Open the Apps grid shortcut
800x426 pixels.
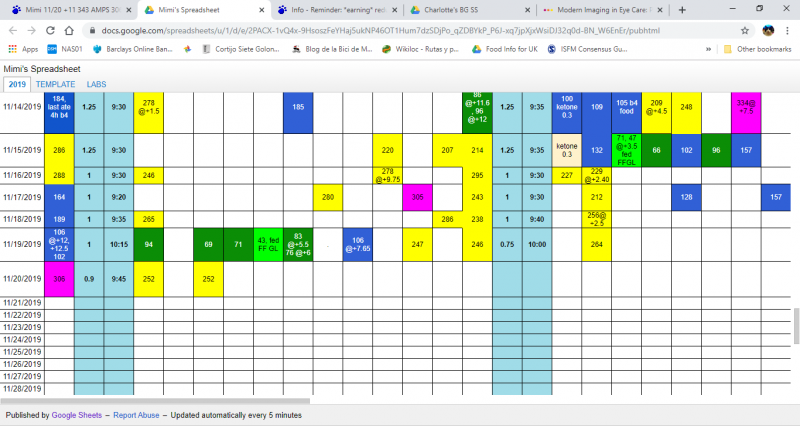(24, 48)
